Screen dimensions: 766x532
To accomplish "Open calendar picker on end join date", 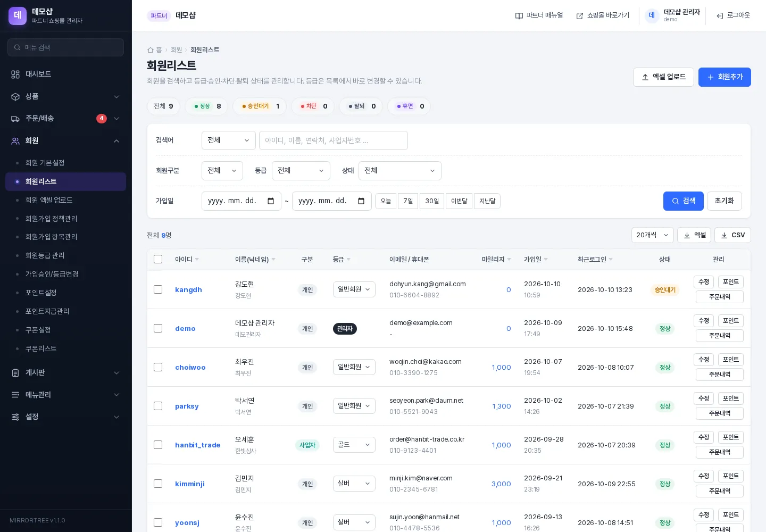I will 361,201.
